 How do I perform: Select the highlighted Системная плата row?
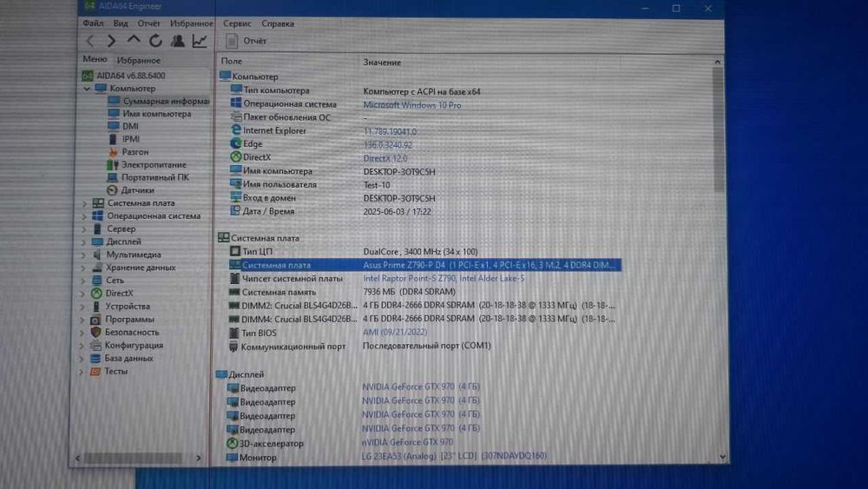[x=424, y=265]
